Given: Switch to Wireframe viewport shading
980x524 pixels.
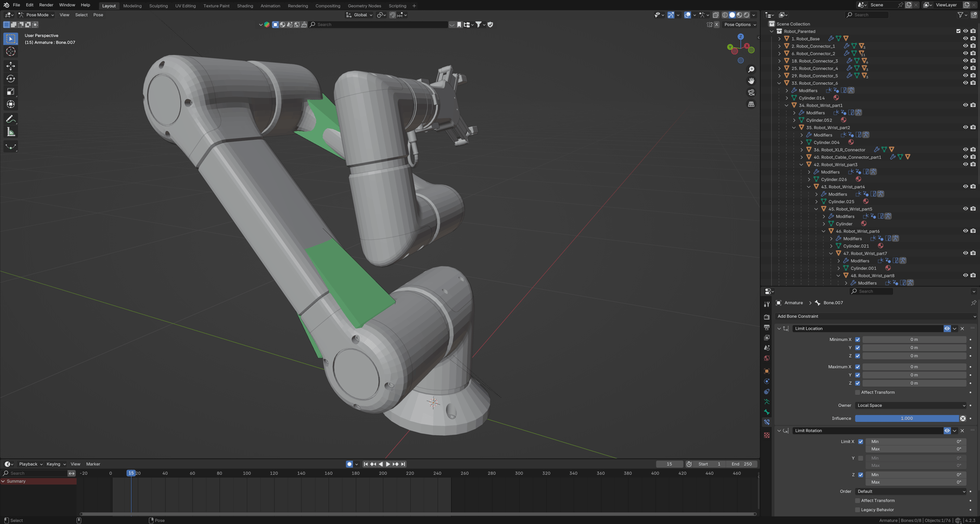Looking at the screenshot, I should point(726,15).
